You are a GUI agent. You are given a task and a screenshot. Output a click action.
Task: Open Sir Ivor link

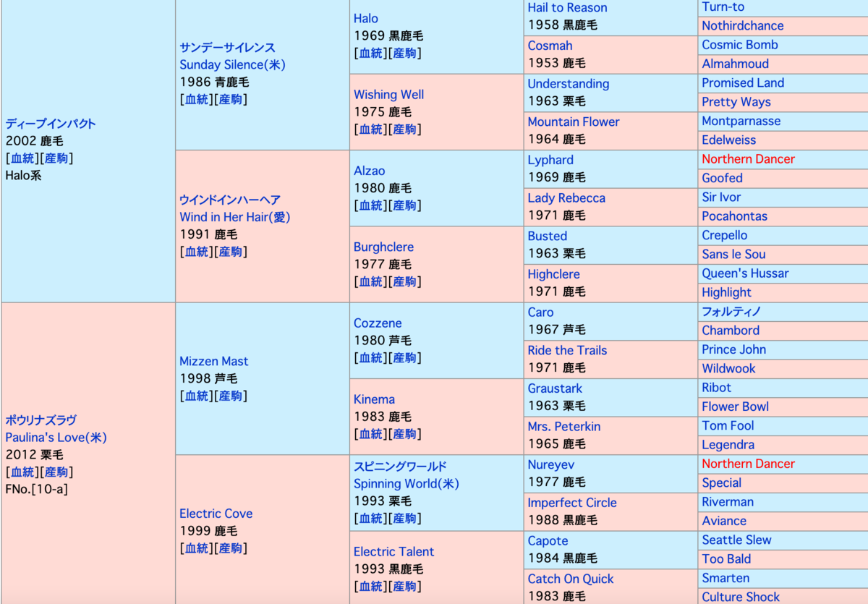[721, 197]
